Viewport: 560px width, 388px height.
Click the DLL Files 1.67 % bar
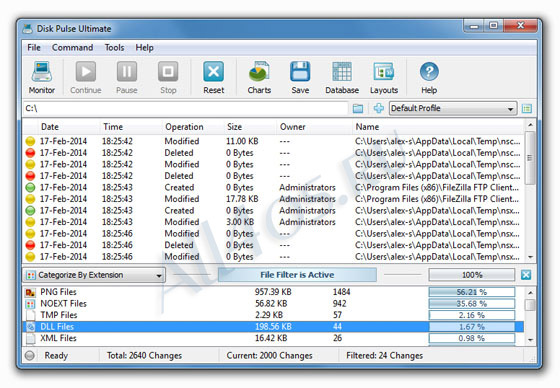click(472, 327)
